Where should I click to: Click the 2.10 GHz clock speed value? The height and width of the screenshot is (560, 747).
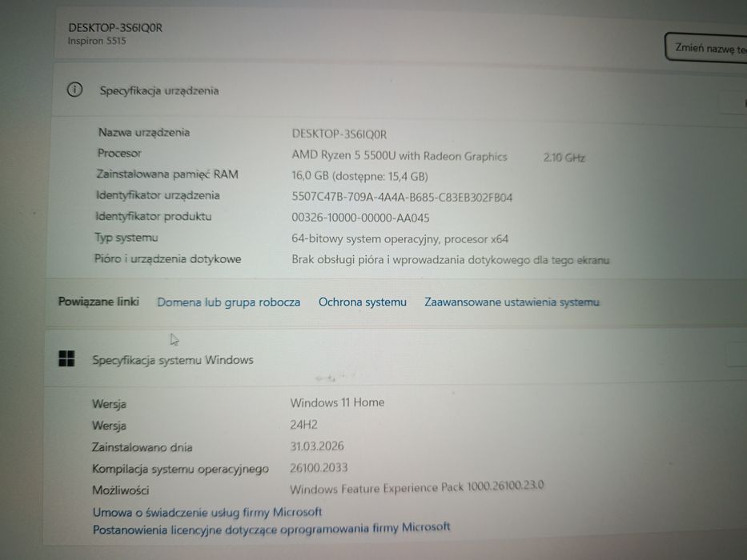[564, 158]
